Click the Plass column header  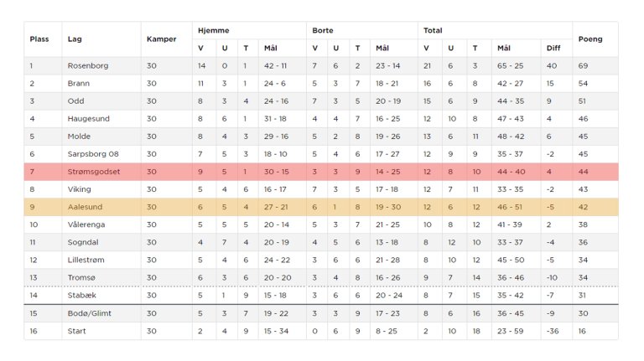point(39,39)
